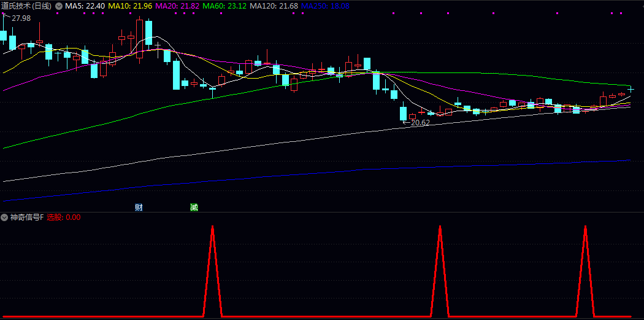This screenshot has width=644, height=320.
Task: Expand the dropdown next to 道氏技术(日线)
Action: tap(58, 6)
